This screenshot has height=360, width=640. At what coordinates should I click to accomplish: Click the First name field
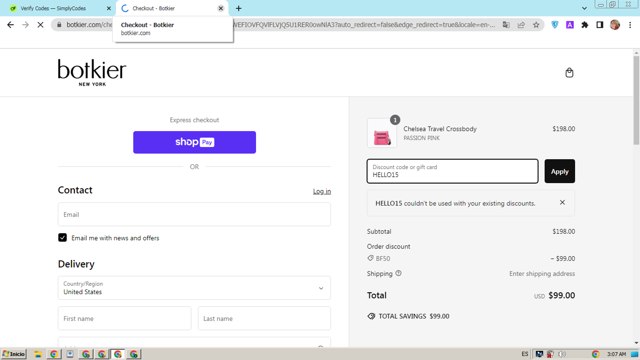(x=124, y=318)
